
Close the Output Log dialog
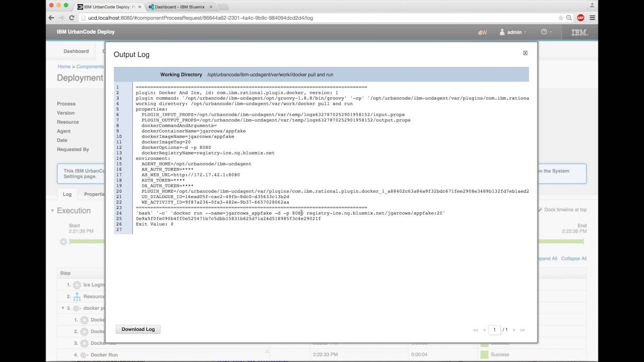coord(525,53)
